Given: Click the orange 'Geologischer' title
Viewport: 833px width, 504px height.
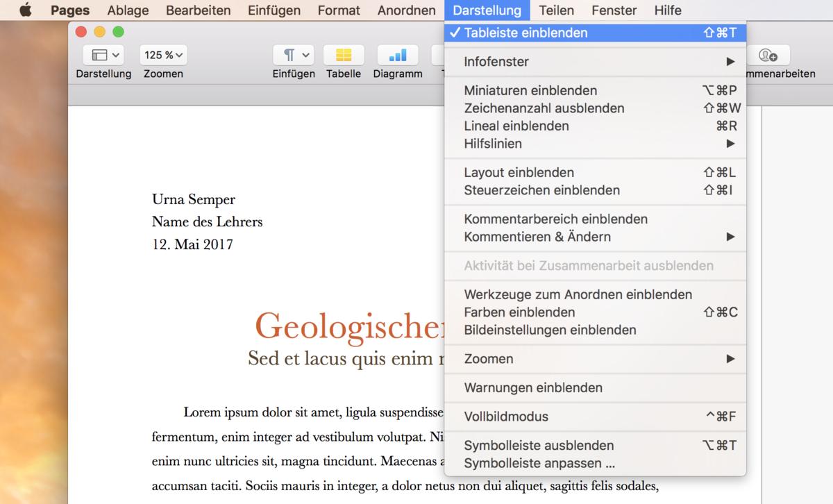Looking at the screenshot, I should tap(349, 326).
